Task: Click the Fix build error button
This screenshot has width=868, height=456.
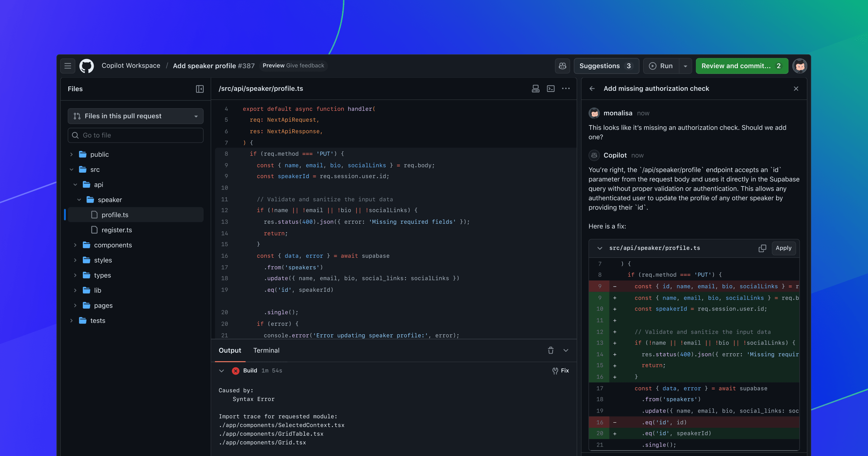Action: click(x=561, y=371)
